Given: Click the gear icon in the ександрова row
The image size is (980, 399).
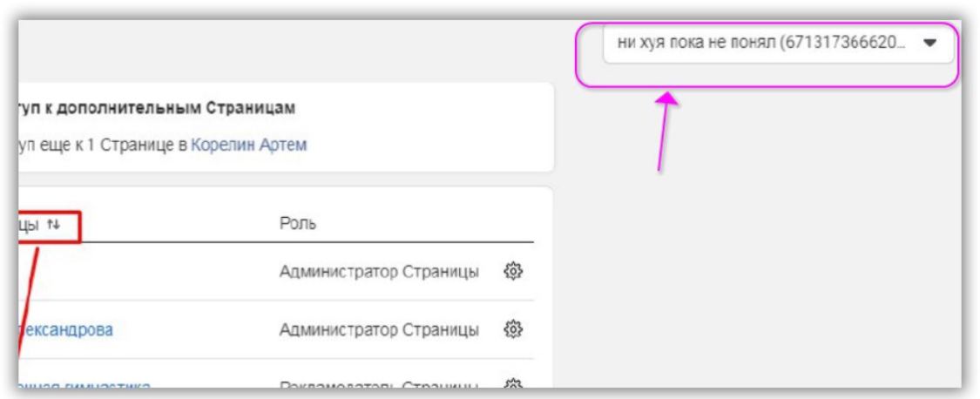Looking at the screenshot, I should coord(512,329).
